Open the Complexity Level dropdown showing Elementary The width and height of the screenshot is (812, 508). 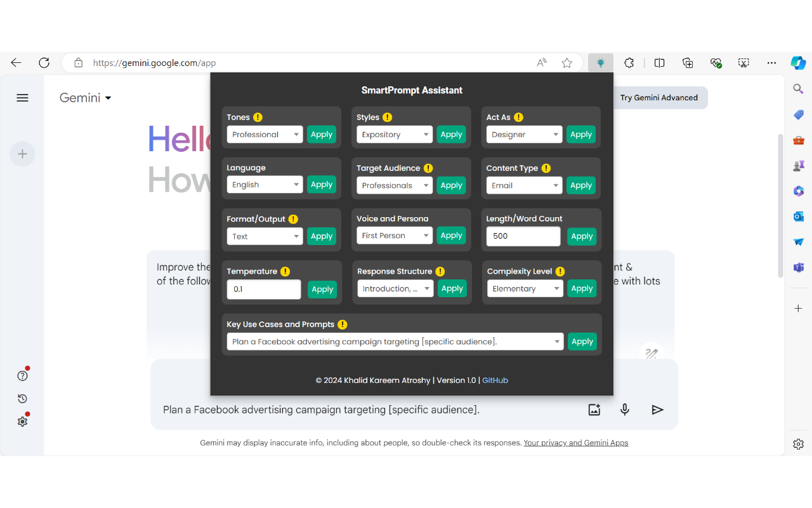(x=525, y=288)
